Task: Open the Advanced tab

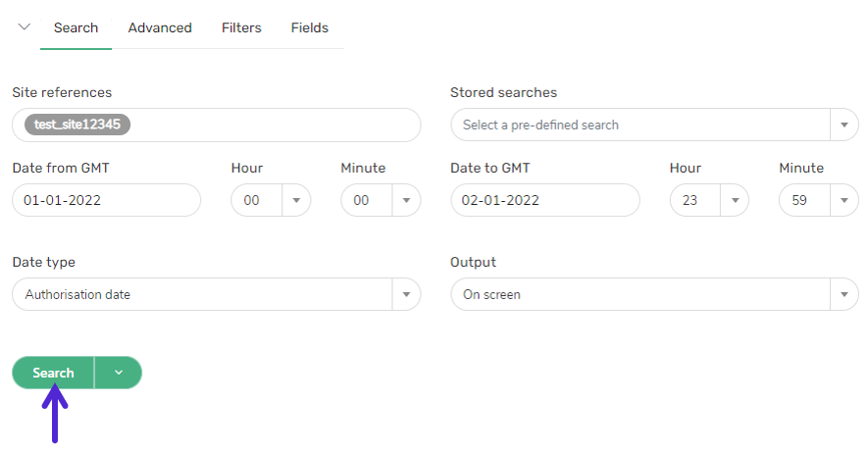Action: (x=160, y=27)
